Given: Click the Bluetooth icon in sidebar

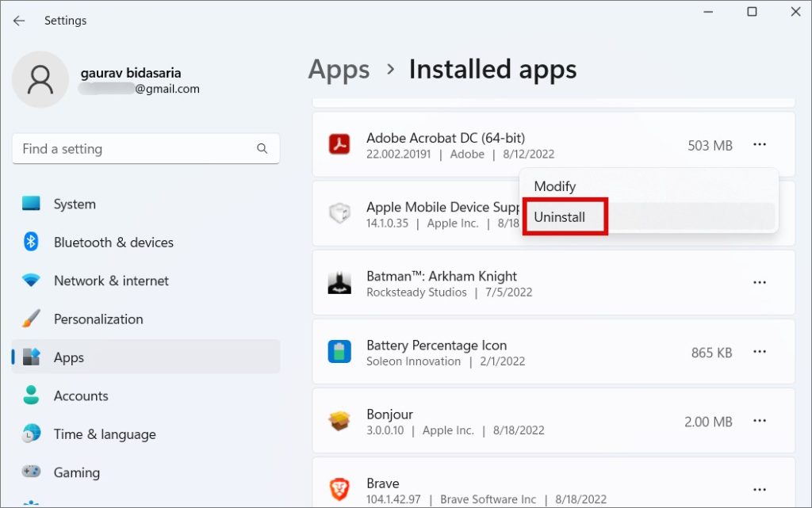Looking at the screenshot, I should click(31, 242).
